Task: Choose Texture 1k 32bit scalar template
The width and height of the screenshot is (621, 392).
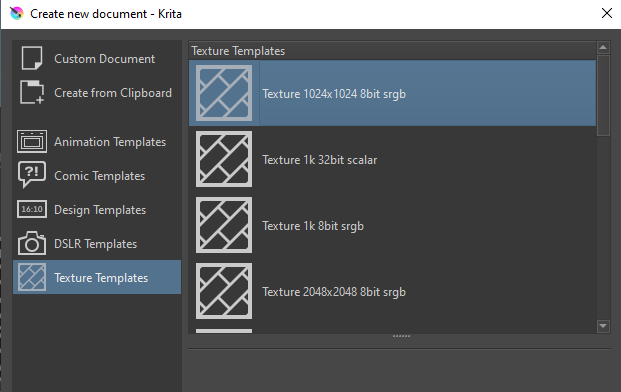Action: point(392,159)
